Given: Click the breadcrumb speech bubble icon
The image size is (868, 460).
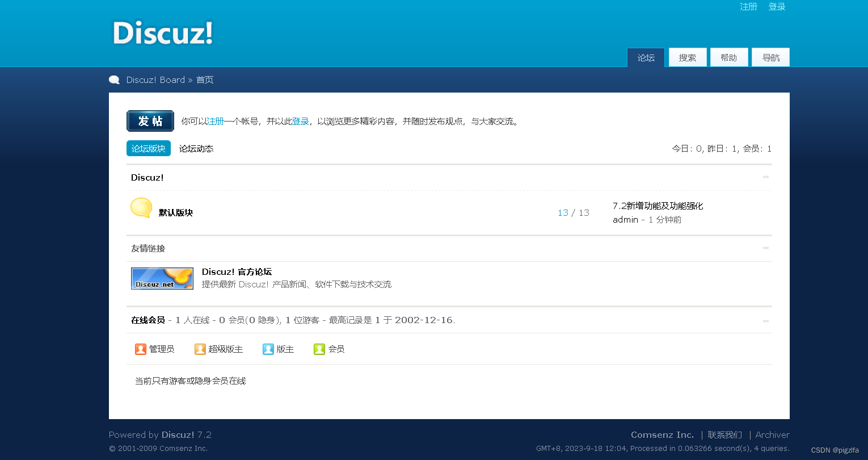Looking at the screenshot, I should 114,80.
